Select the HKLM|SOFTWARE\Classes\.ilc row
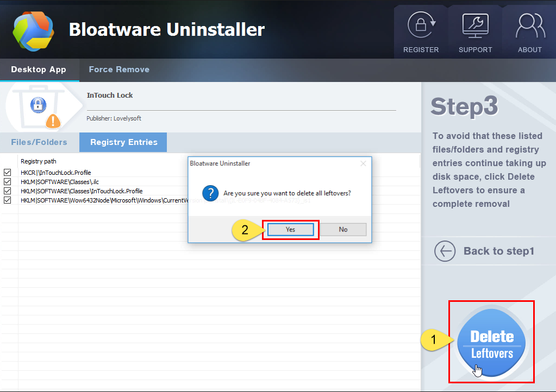Image resolution: width=556 pixels, height=392 pixels. (x=60, y=182)
